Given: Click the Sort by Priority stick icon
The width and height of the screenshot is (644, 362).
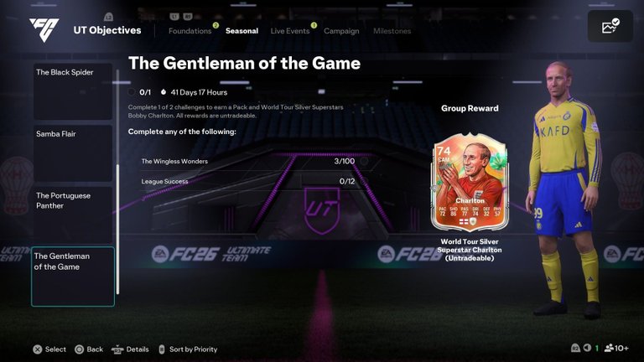Looking at the screenshot, I should click(162, 349).
